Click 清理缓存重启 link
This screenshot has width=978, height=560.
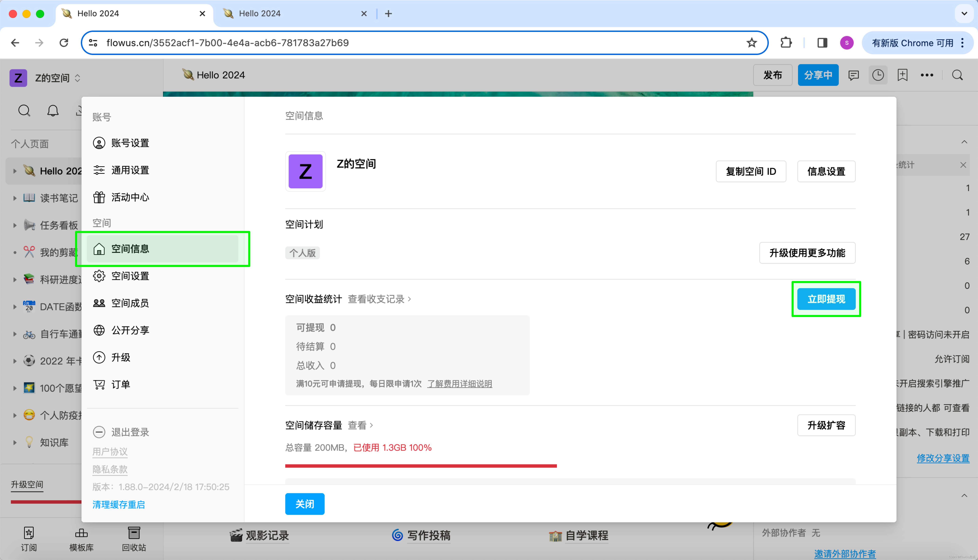pyautogui.click(x=119, y=505)
